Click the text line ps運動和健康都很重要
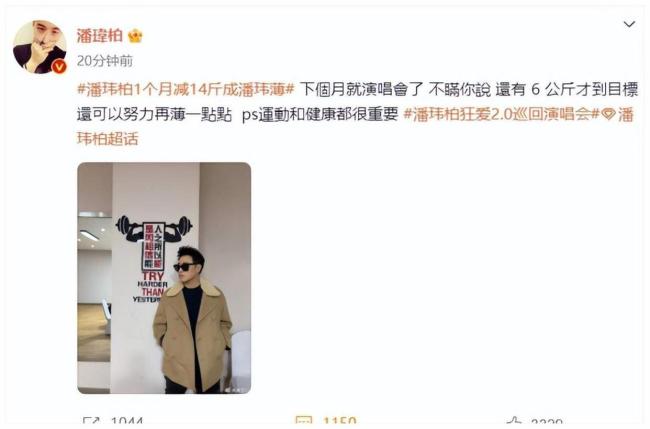 tap(320, 114)
